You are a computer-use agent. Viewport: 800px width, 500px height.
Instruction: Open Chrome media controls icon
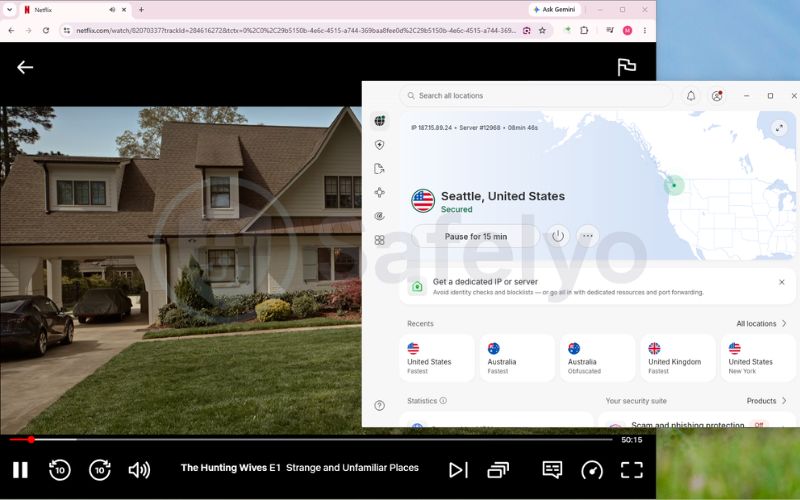[x=610, y=31]
